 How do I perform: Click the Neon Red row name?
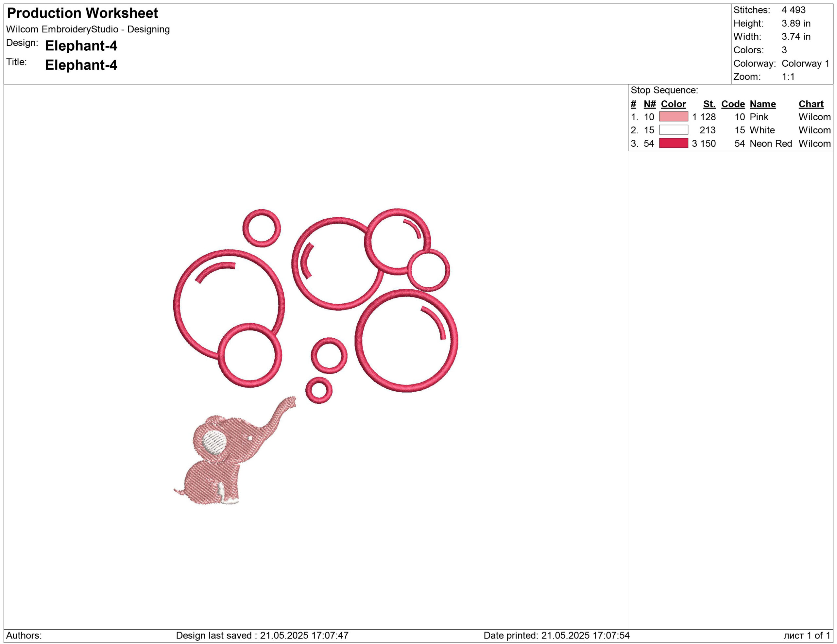(770, 143)
